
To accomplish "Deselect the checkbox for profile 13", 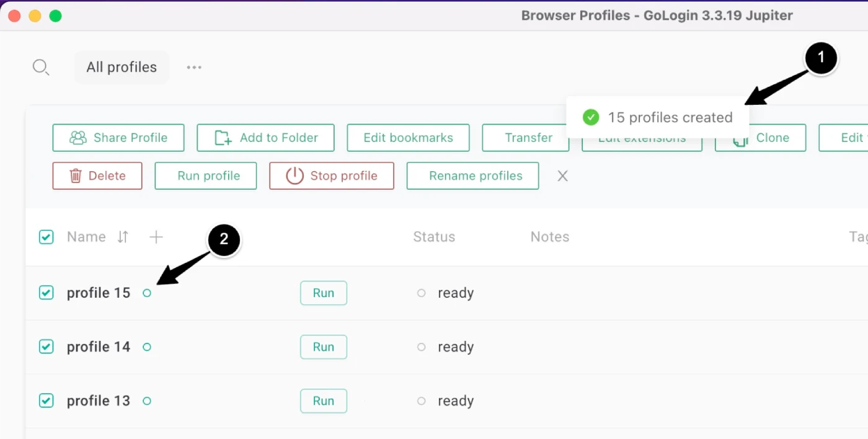I will tap(46, 401).
